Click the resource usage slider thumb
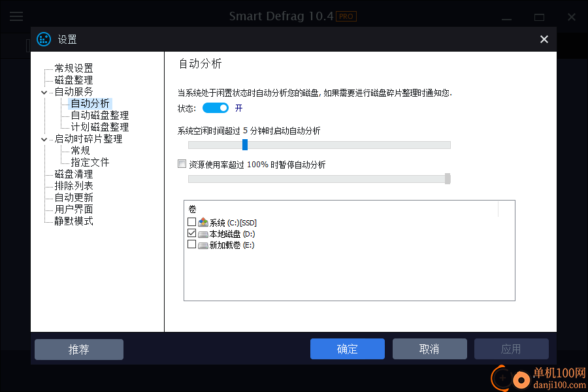Image resolution: width=588 pixels, height=392 pixels. click(448, 179)
